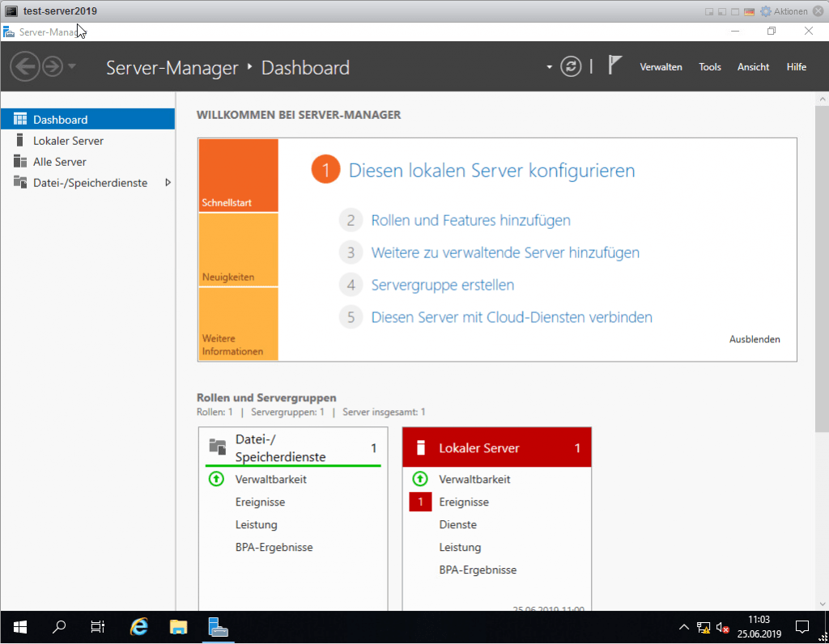Click the volume icon in the system tray
This screenshot has width=829, height=644.
coord(721,627)
